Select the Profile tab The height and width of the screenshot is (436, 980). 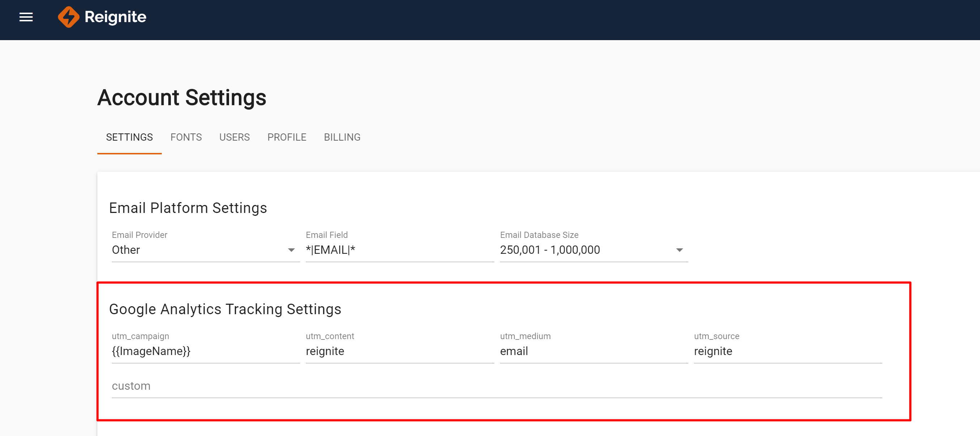[x=287, y=137]
